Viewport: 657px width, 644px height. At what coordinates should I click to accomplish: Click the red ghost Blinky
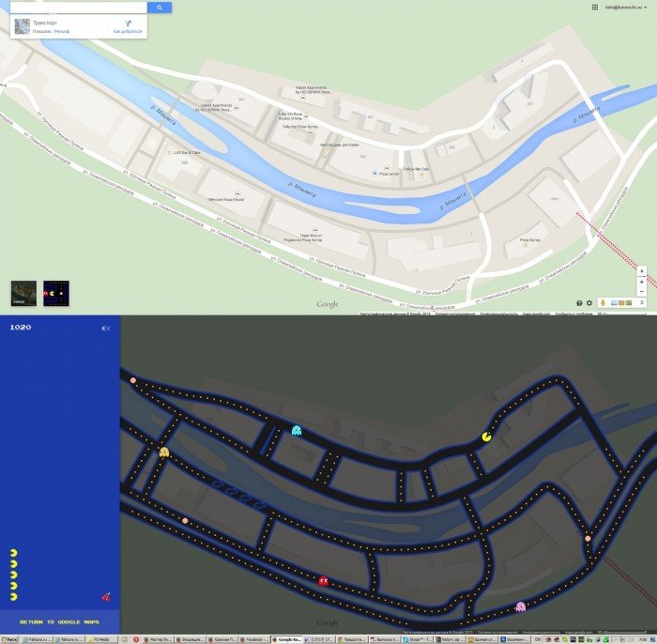(x=323, y=581)
